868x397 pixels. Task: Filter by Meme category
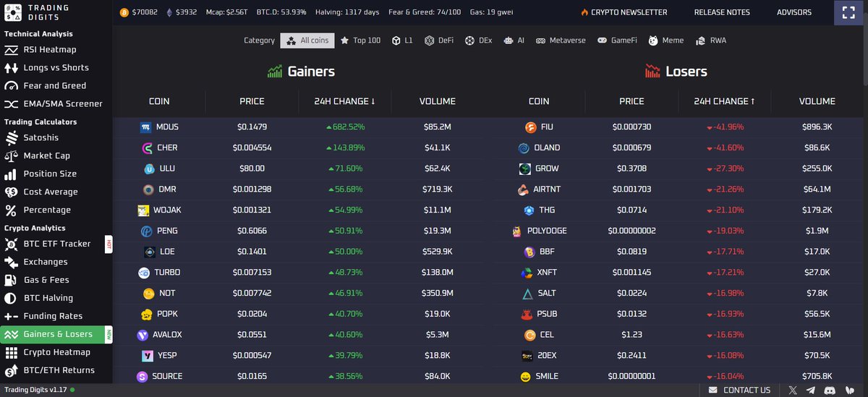(x=665, y=40)
